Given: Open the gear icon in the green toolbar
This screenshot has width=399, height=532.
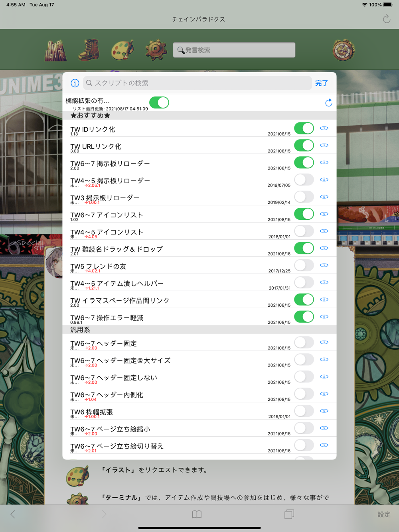Looking at the screenshot, I should coord(156,50).
